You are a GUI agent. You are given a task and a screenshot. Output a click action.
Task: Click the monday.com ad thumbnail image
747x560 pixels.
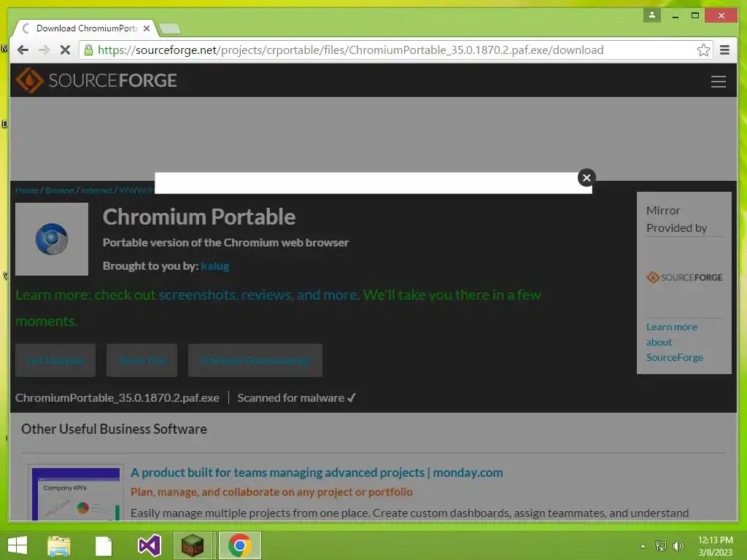(x=76, y=493)
